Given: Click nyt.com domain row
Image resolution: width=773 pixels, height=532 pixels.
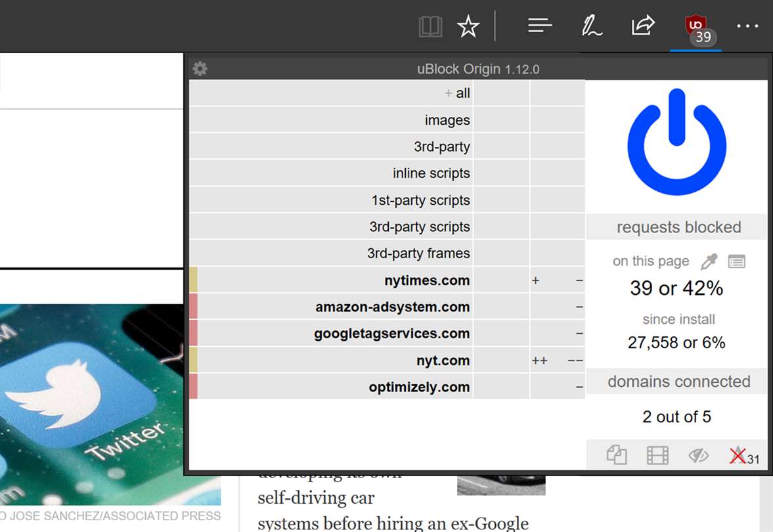Looking at the screenshot, I should 330,361.
